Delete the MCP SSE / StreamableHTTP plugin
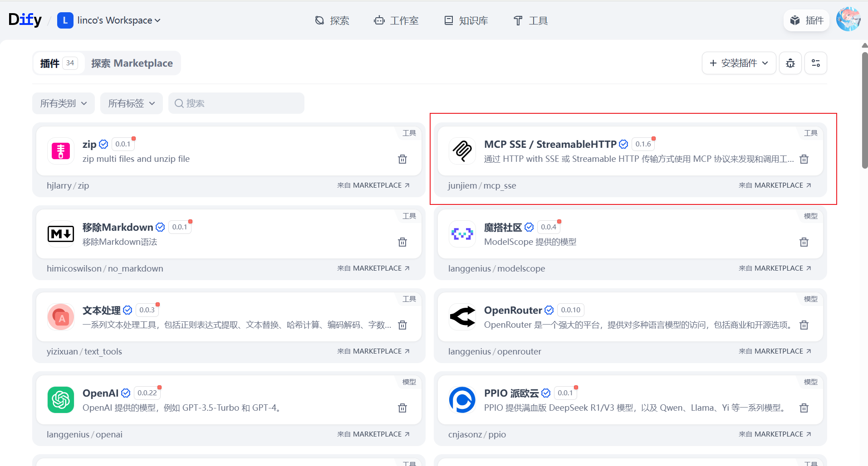Screen dimensions: 868x466 click(x=804, y=159)
